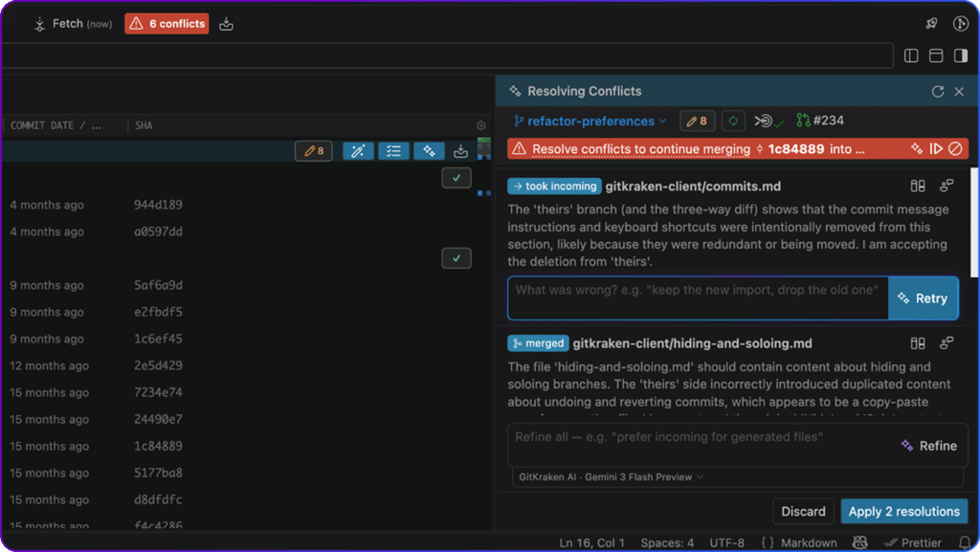The height and width of the screenshot is (552, 980).
Task: Toggle the bottom panel layout icon
Action: point(936,55)
